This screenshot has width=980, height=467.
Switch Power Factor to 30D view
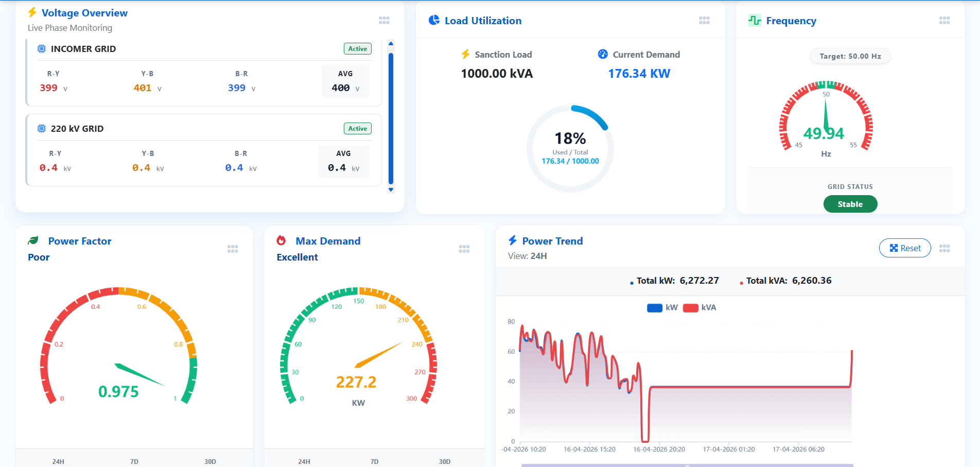[x=210, y=461]
